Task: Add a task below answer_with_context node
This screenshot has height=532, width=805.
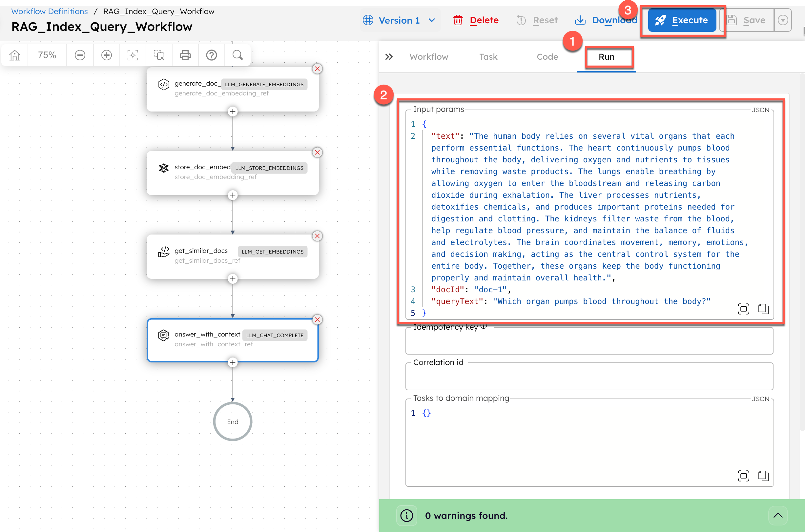Action: [x=232, y=362]
